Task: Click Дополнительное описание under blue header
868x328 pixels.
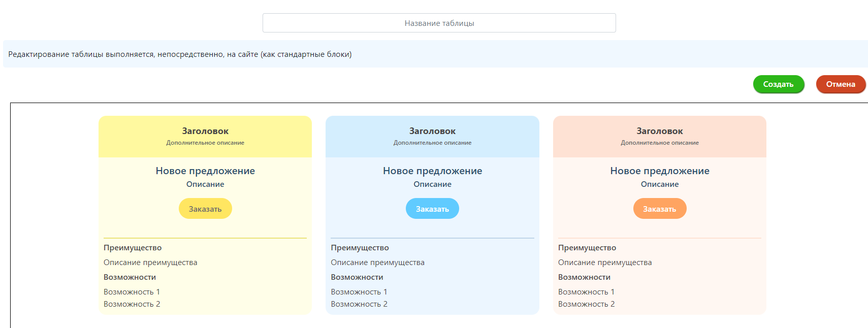Action: (x=432, y=143)
